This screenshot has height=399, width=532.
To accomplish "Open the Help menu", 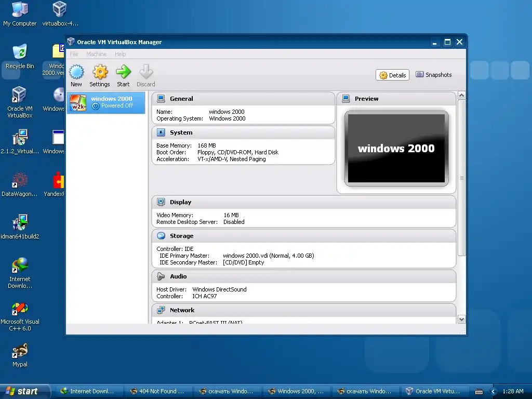I will coord(120,54).
